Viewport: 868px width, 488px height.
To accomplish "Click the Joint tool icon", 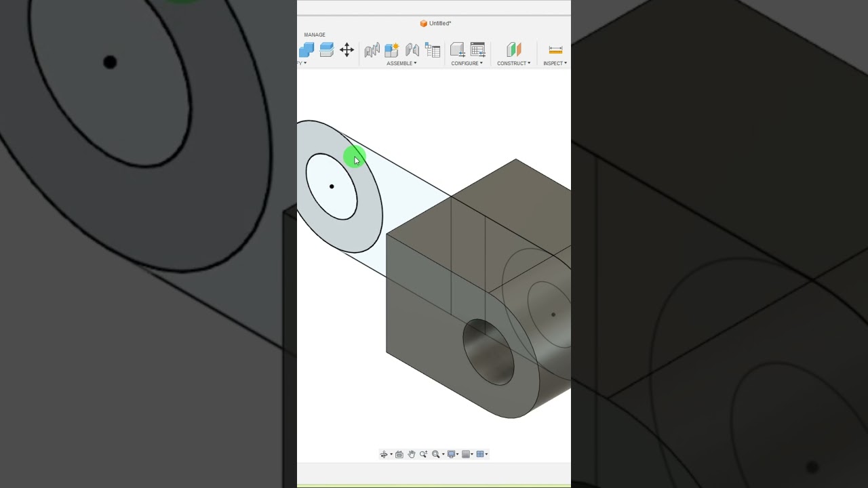I will 372,50.
